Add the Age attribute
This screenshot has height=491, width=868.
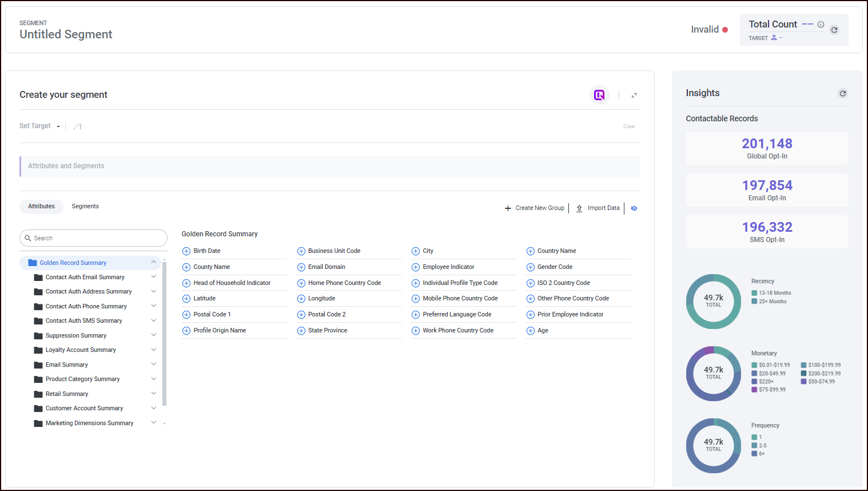pos(530,330)
